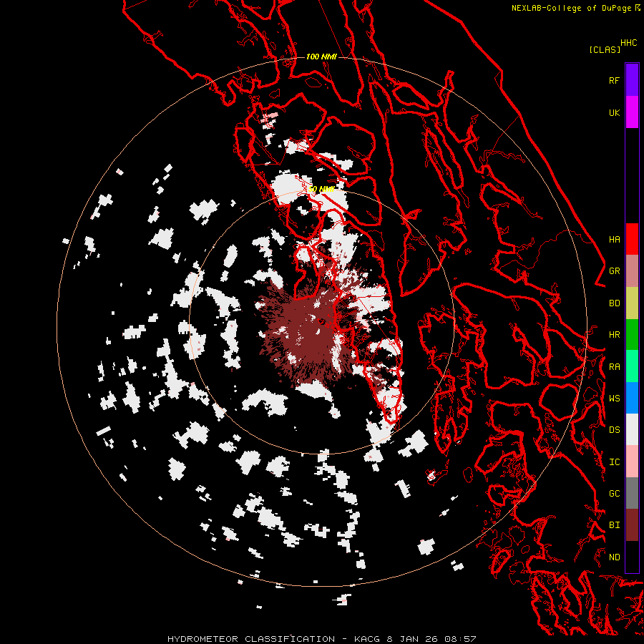Click the [CLAS] units label
This screenshot has width=644, height=644.
[605, 49]
